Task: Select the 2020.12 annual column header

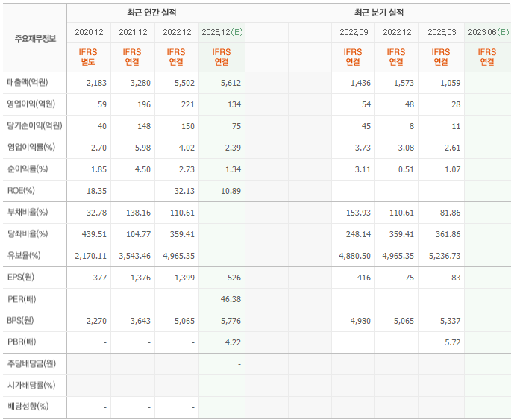Action: [x=89, y=32]
